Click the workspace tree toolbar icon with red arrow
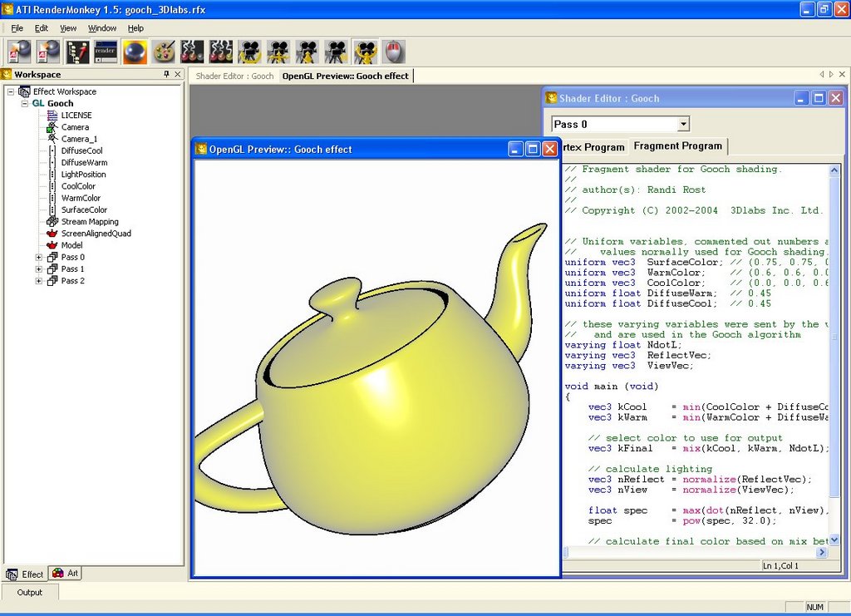Viewport: 851px width, 616px height. click(x=77, y=52)
